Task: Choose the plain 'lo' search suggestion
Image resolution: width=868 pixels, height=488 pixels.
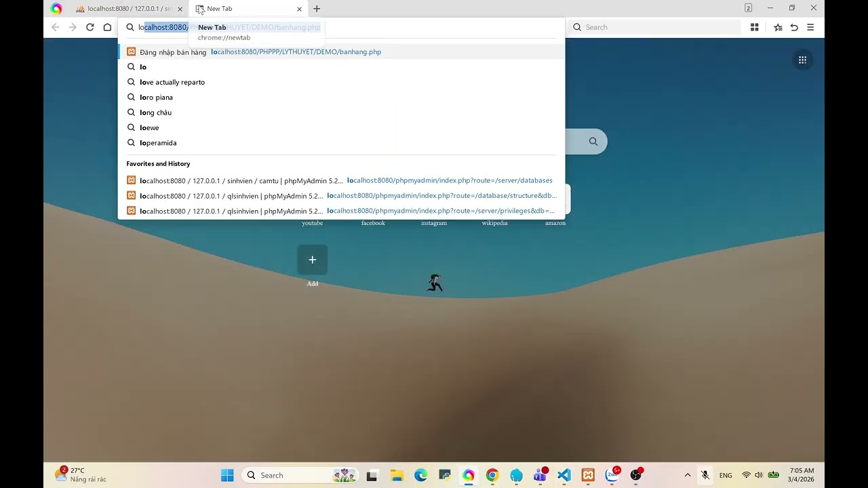Action: tap(341, 66)
